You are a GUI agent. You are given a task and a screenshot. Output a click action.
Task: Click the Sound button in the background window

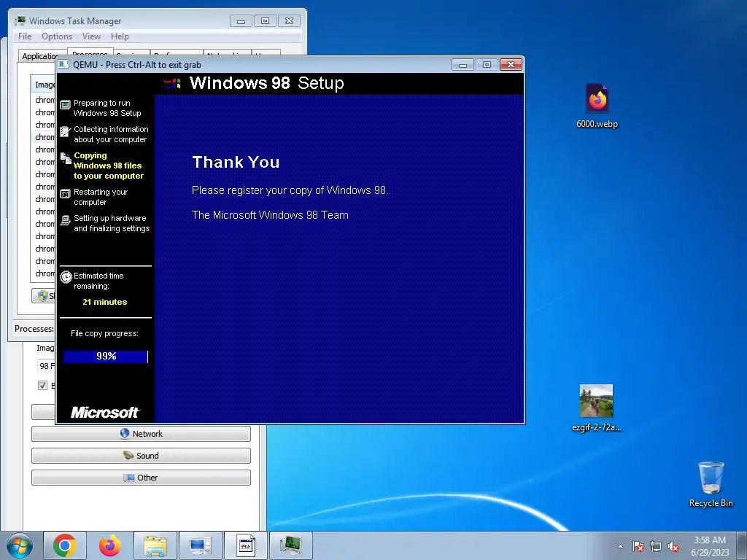141,456
